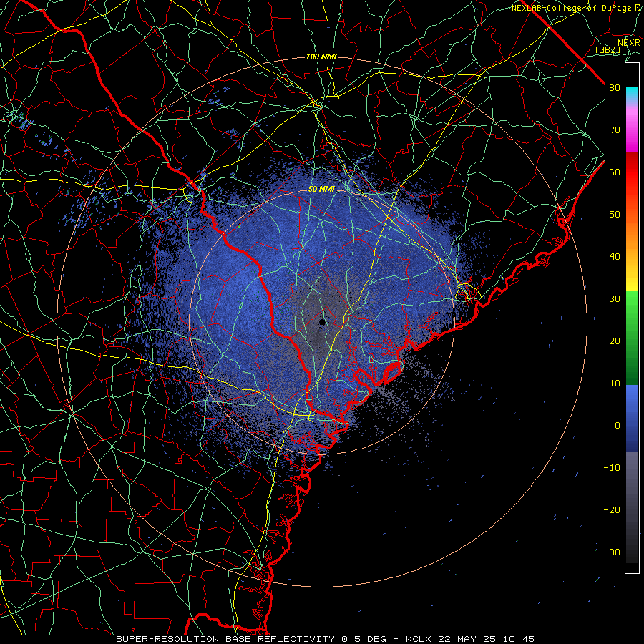The width and height of the screenshot is (644, 644).
Task: Click the 50 value on the dBZ scale
Action: [615, 215]
